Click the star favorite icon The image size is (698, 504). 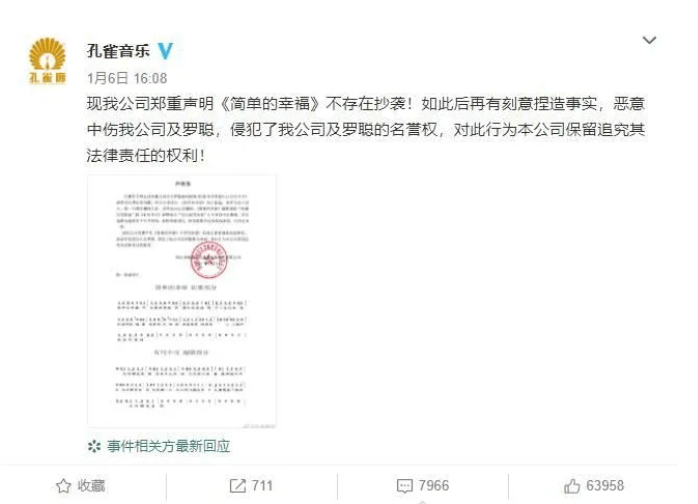coord(64,486)
